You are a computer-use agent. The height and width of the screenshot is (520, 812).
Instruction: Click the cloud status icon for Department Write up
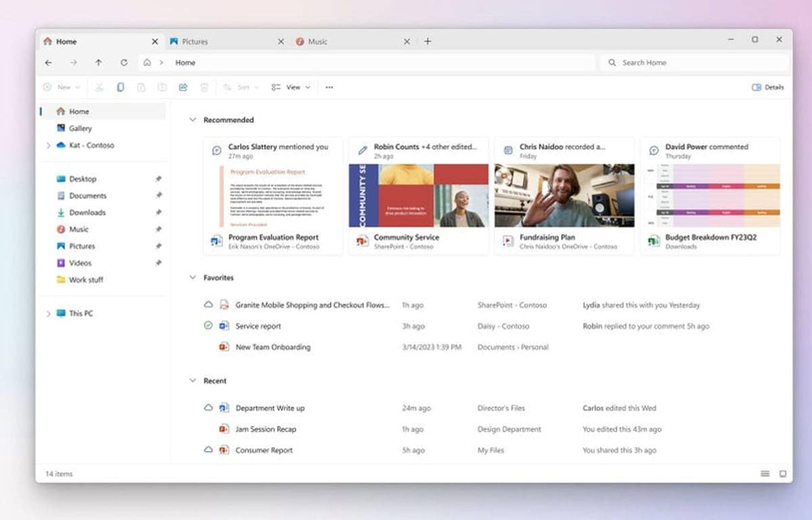coord(208,408)
